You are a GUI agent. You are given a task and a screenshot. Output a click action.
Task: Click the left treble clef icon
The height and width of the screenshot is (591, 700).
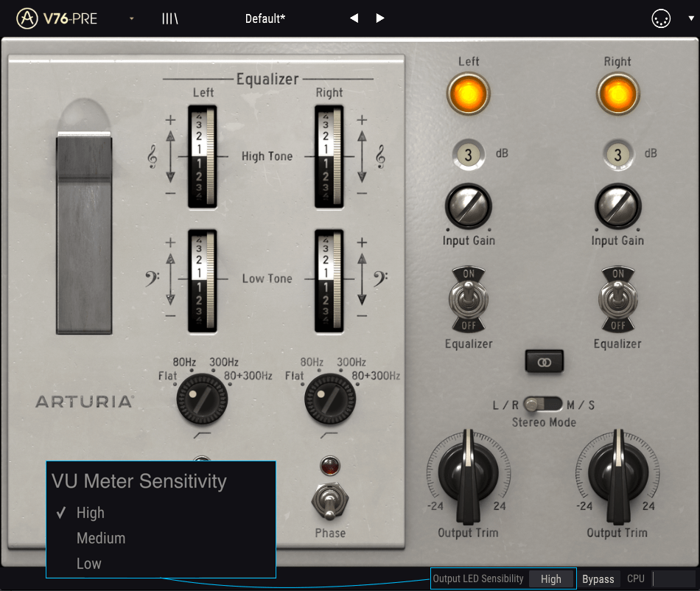coord(153,157)
